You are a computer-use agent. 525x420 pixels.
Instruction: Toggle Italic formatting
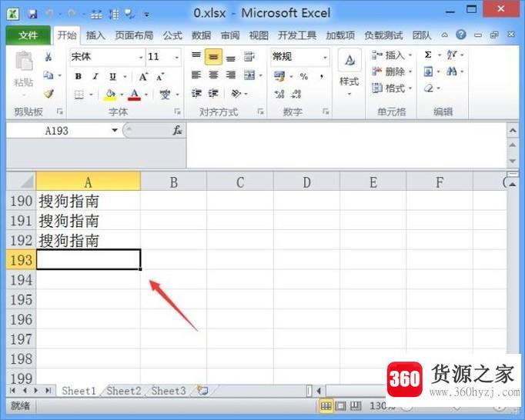click(x=95, y=77)
